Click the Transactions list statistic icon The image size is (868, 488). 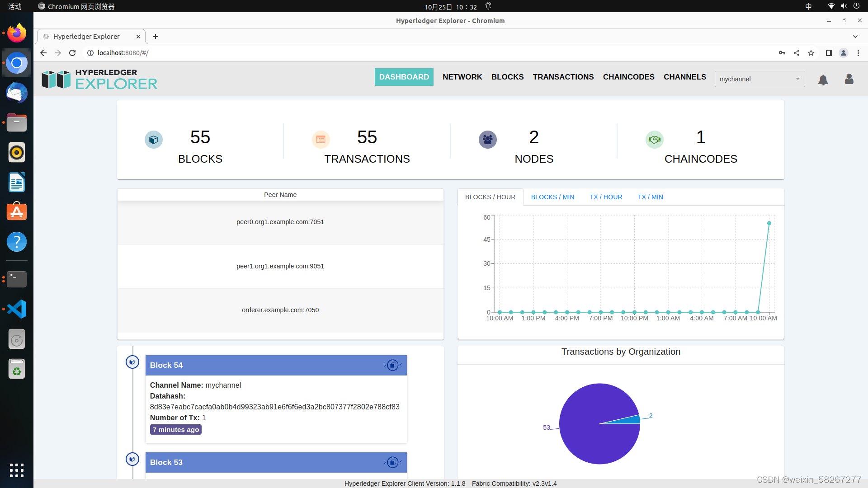coord(321,140)
